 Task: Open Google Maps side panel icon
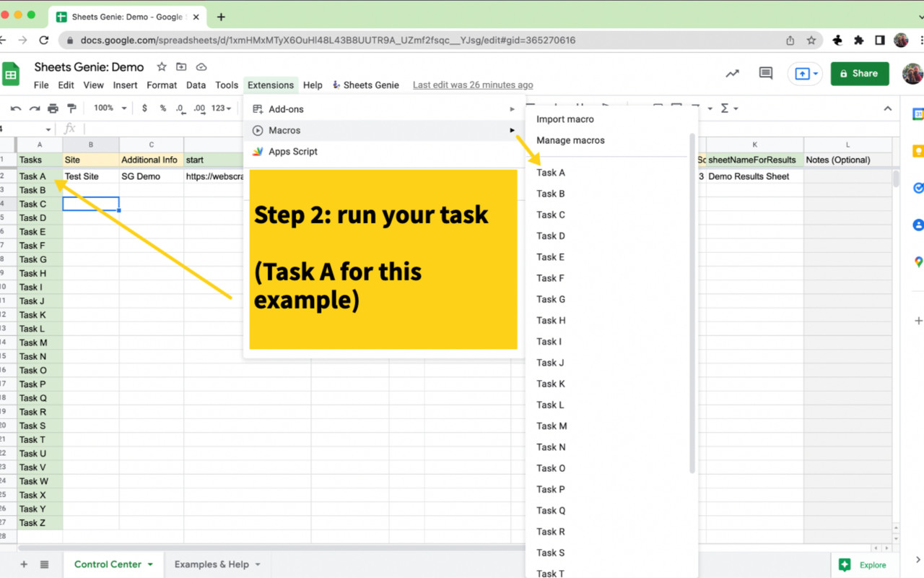[918, 262]
